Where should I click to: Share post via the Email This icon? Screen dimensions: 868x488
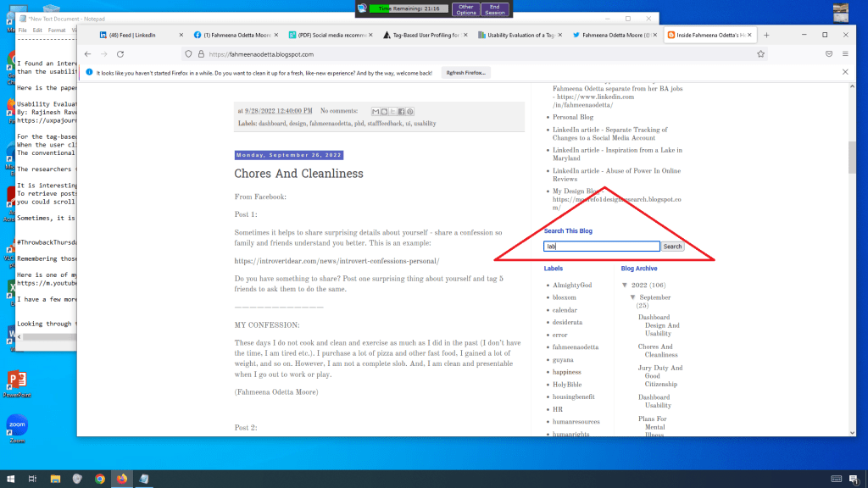376,112
